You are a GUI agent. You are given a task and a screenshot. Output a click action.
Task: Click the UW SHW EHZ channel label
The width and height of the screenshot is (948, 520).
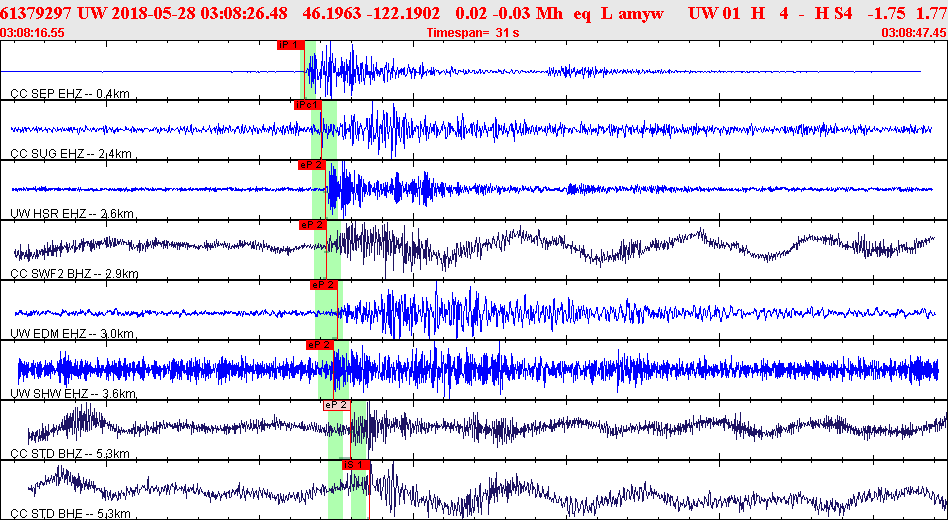(73, 394)
